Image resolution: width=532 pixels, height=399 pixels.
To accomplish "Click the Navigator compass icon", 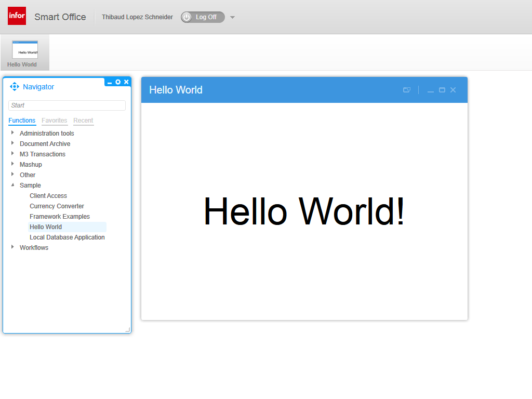I will click(15, 87).
